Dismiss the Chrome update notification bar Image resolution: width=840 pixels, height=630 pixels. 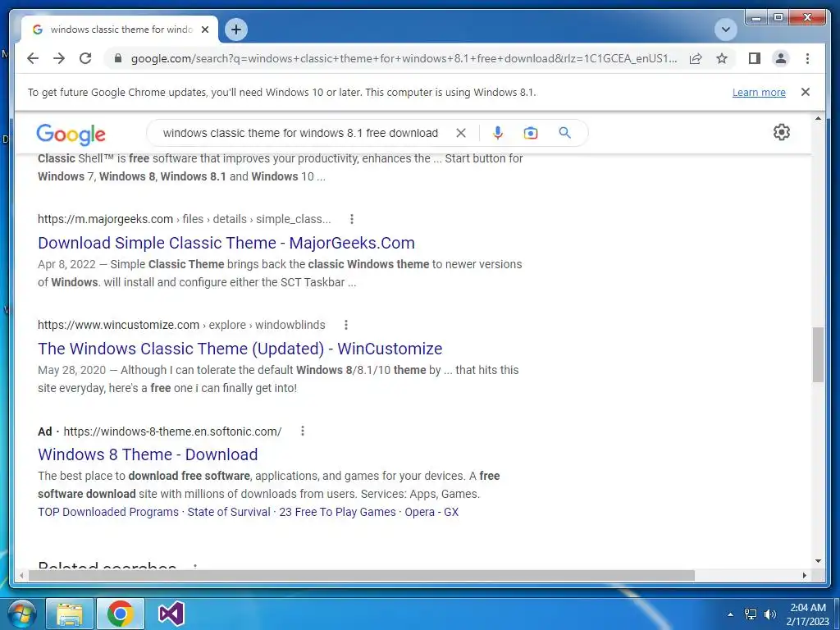(x=806, y=92)
